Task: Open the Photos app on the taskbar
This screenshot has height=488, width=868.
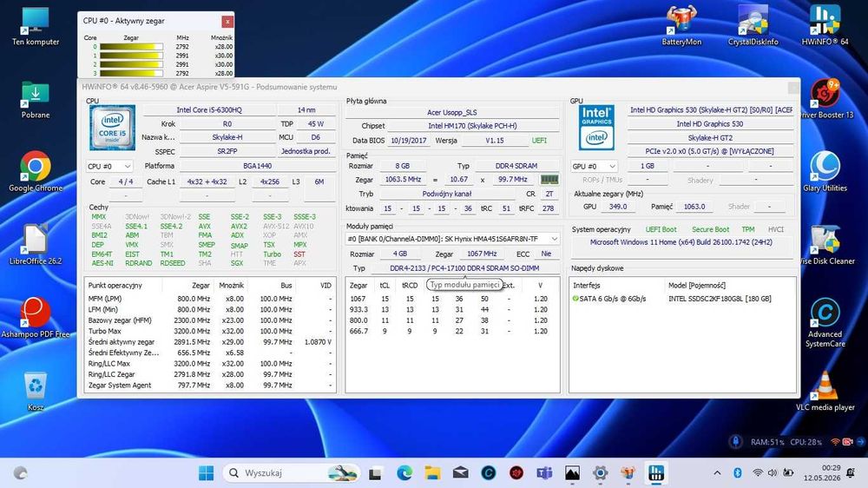Action: pos(572,473)
